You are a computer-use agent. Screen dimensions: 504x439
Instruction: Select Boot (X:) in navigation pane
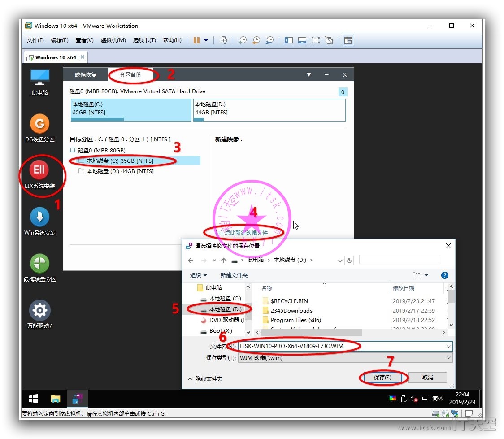click(216, 330)
